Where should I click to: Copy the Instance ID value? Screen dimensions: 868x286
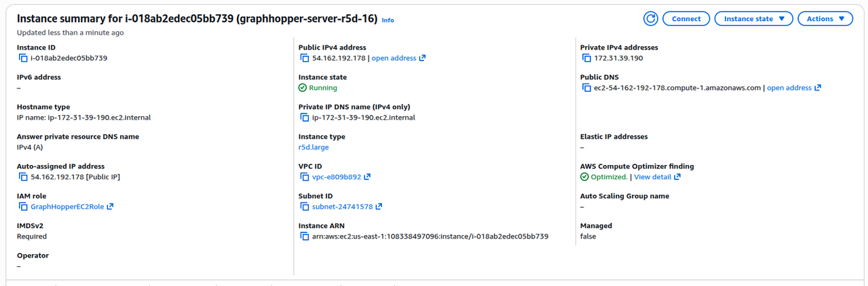coord(23,58)
